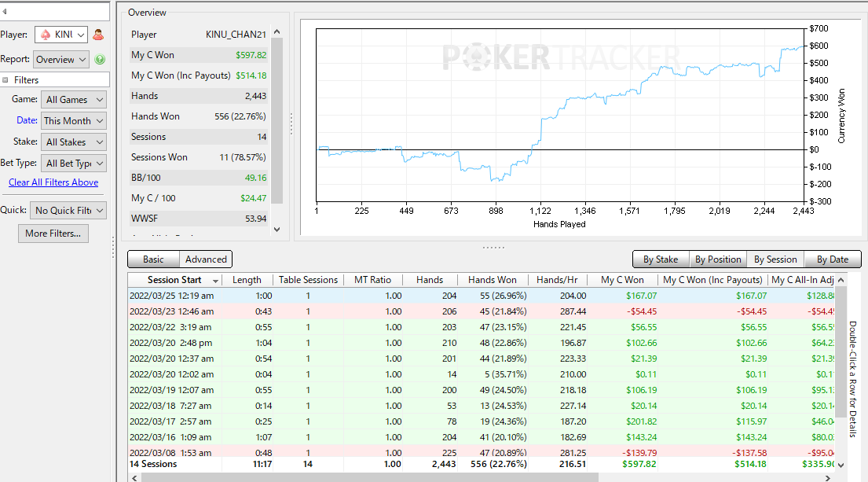This screenshot has width=868, height=482.
Task: Open the Quick filter dropdown
Action: pos(68,211)
